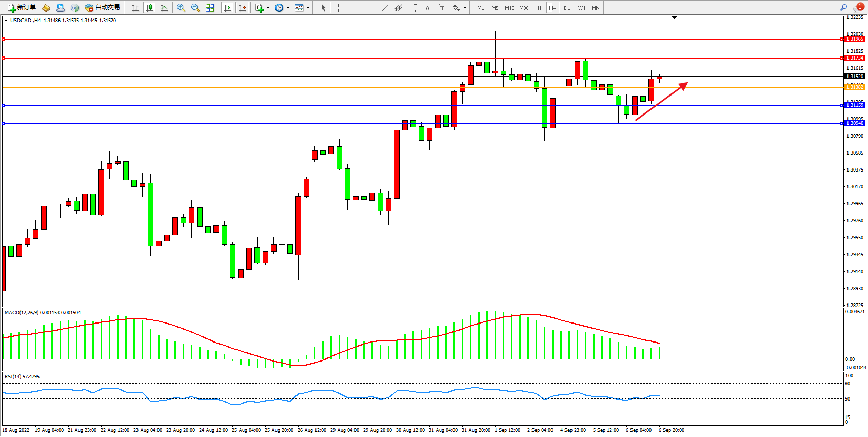Open the periodicity clock dropdown
The width and height of the screenshot is (868, 437).
[281, 8]
